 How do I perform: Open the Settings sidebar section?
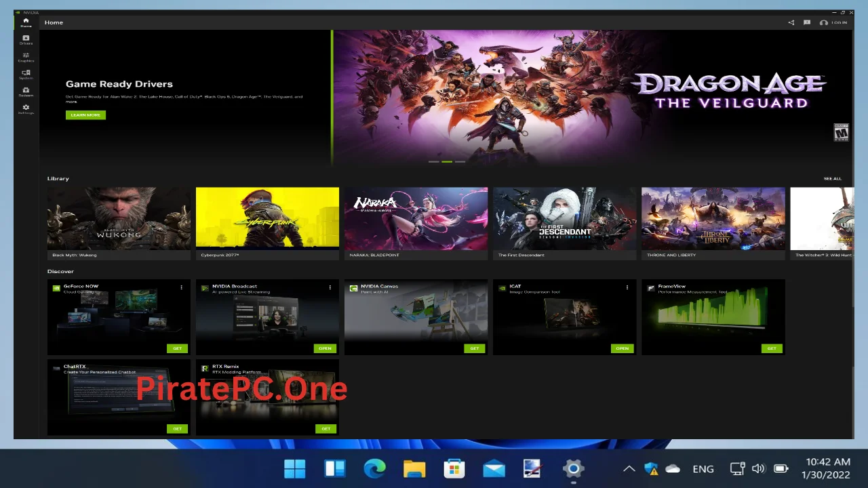click(x=26, y=108)
